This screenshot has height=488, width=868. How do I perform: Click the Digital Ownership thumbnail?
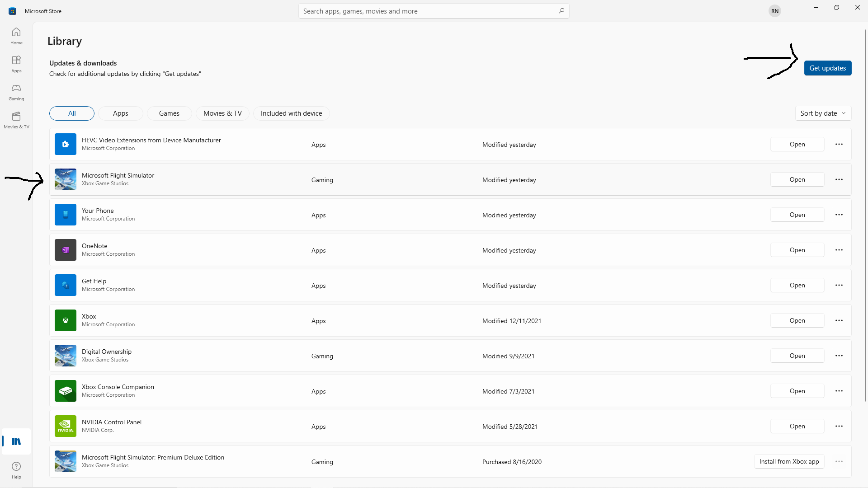click(66, 356)
